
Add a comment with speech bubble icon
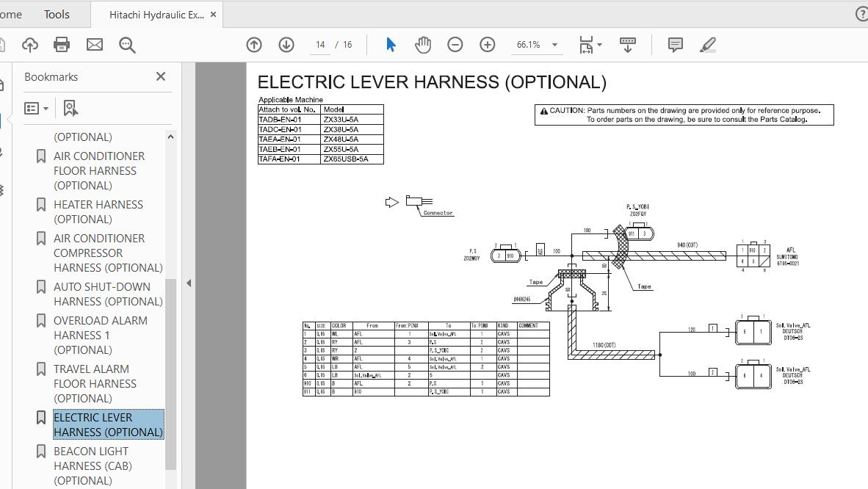[x=676, y=45]
